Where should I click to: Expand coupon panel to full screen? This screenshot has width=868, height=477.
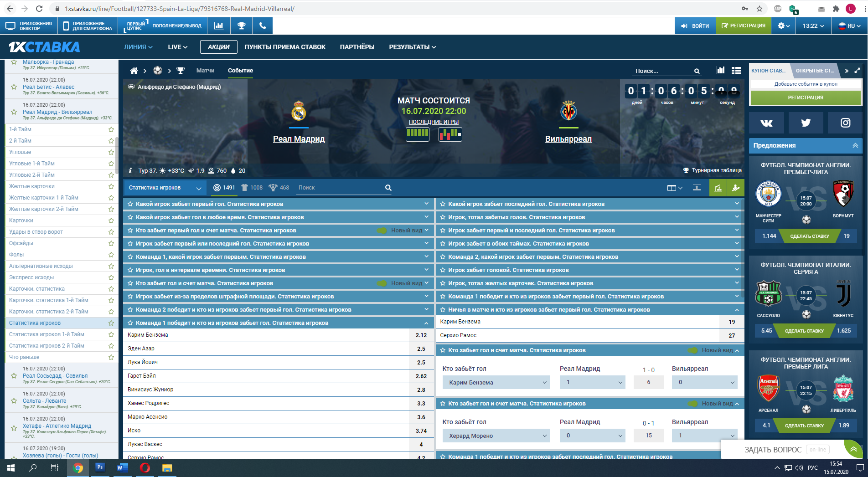tap(857, 71)
